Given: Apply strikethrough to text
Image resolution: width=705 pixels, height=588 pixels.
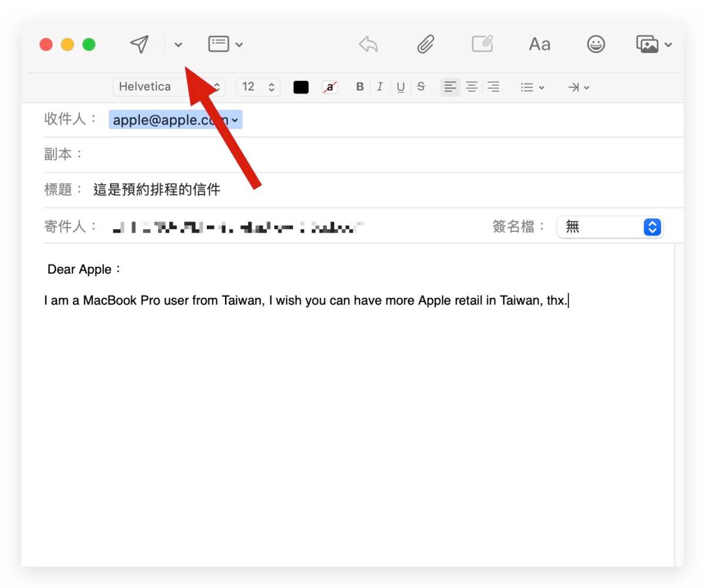Looking at the screenshot, I should (421, 87).
